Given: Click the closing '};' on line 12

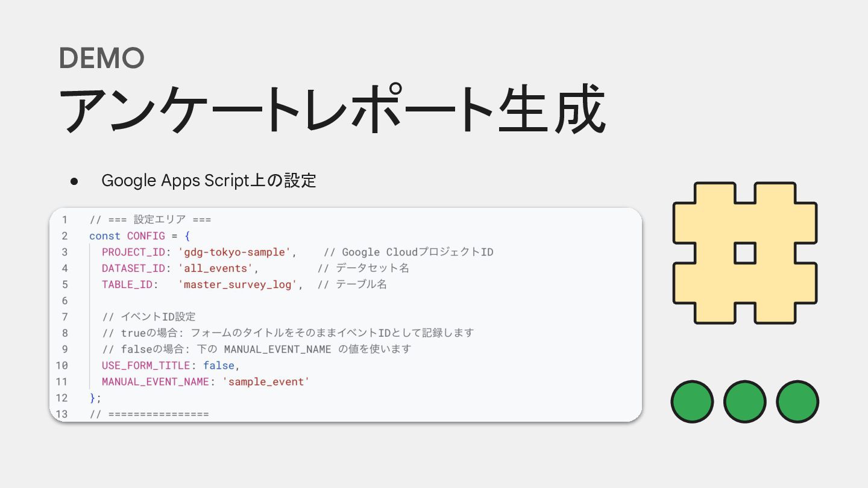Looking at the screenshot, I should pos(95,398).
